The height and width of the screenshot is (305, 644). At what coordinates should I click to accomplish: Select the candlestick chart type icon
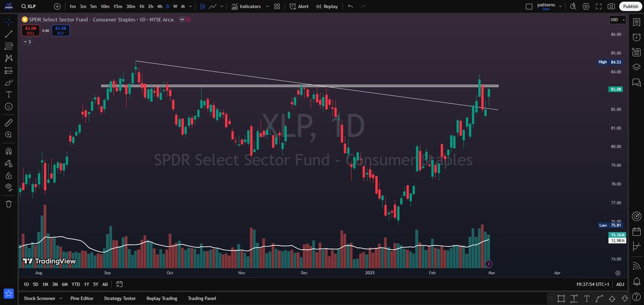pos(202,6)
